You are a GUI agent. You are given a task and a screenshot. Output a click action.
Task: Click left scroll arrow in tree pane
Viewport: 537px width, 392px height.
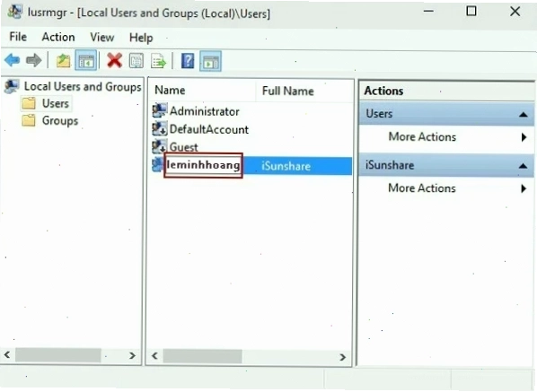(7, 354)
